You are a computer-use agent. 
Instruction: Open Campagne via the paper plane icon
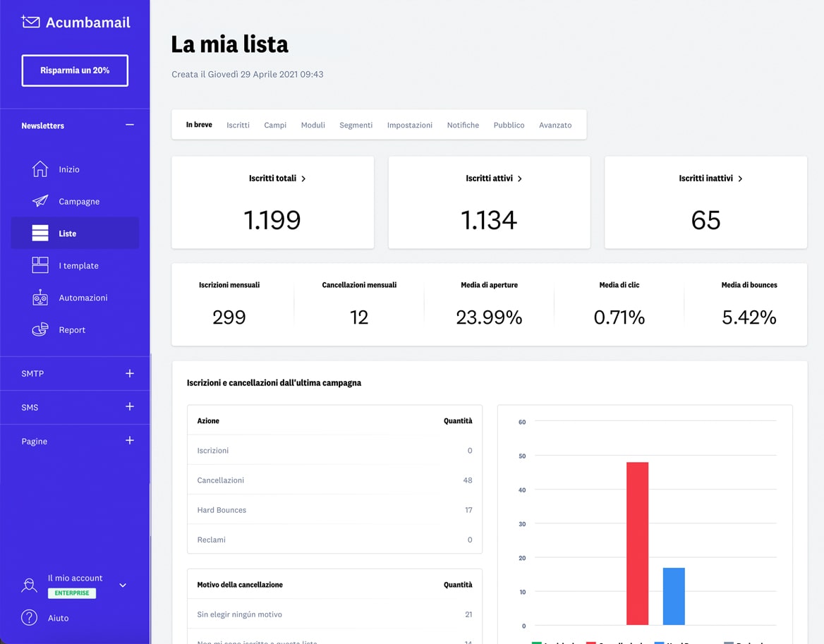(39, 201)
